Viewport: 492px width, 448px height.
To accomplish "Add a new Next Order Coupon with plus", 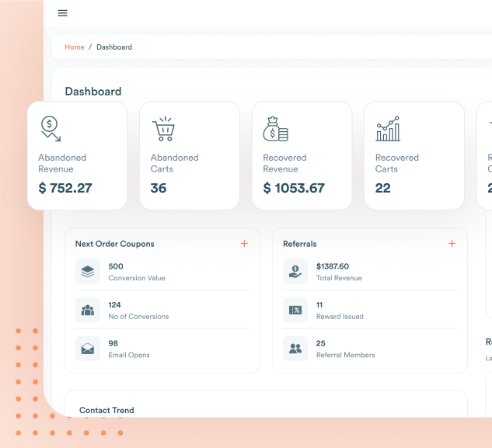I will 244,244.
